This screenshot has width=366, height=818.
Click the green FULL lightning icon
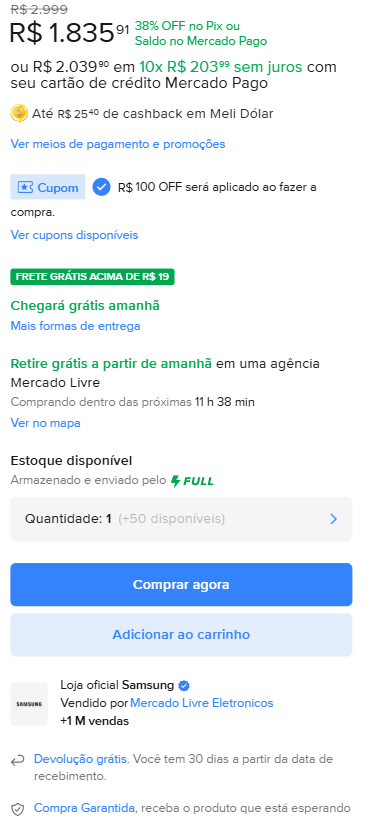click(x=176, y=481)
